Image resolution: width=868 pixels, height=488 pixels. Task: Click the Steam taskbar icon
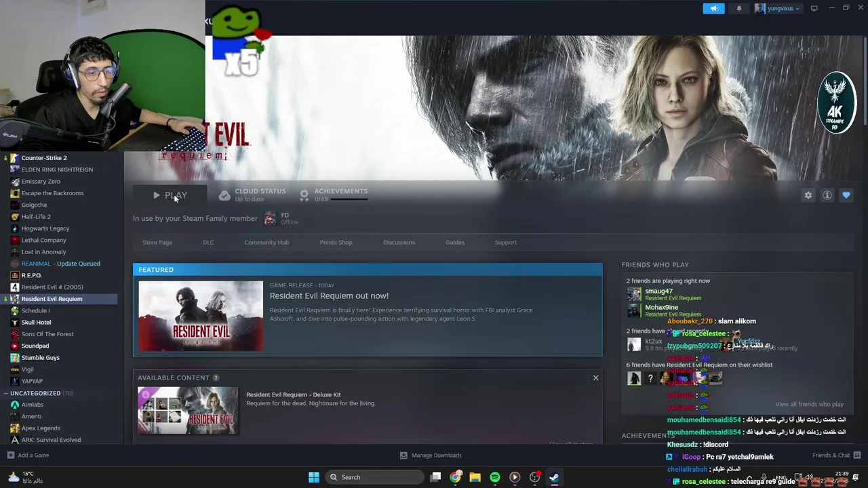(554, 477)
